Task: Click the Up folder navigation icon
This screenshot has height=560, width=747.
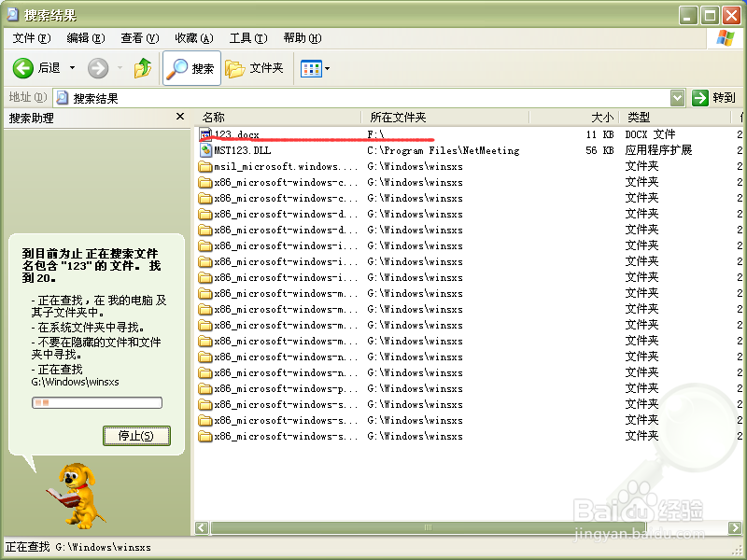Action: point(144,66)
